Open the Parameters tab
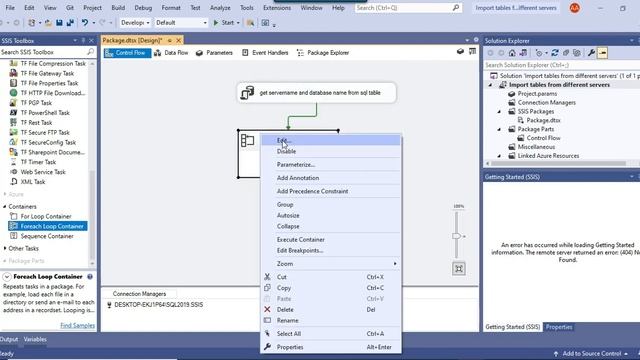This screenshot has height=360, width=640. coord(214,53)
